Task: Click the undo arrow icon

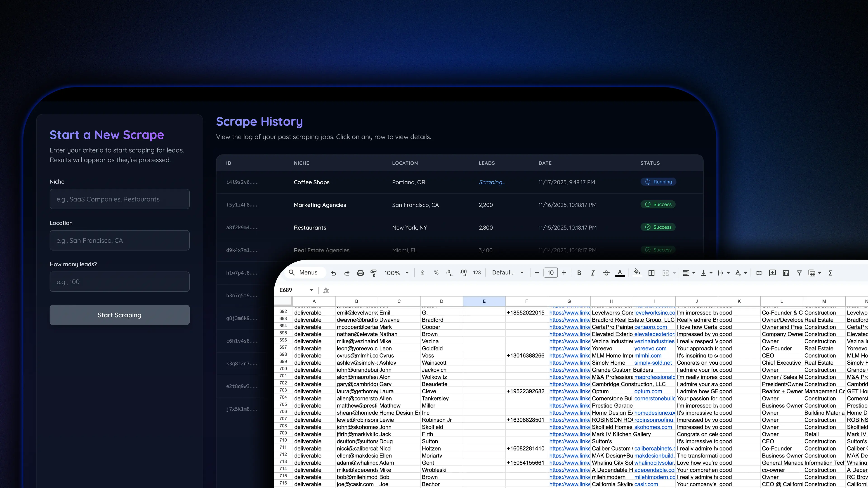Action: 333,273
